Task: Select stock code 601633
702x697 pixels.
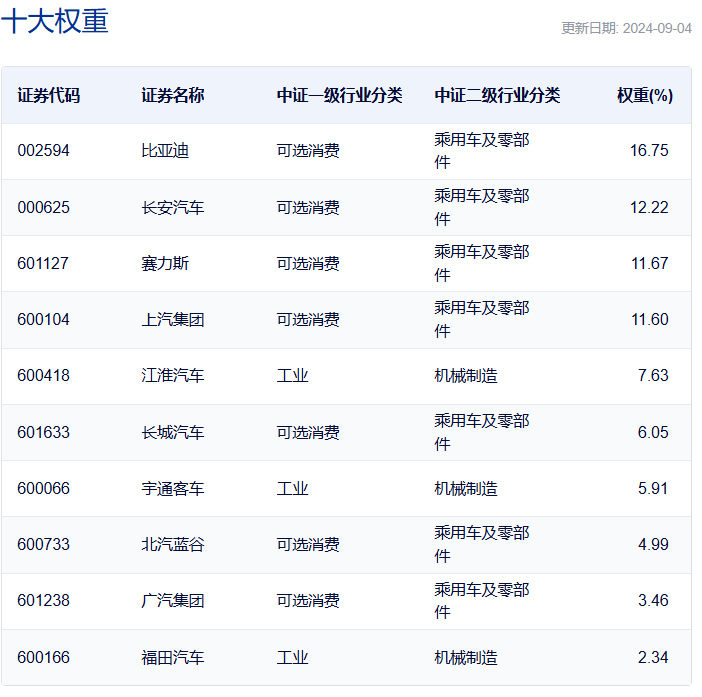Action: point(43,432)
